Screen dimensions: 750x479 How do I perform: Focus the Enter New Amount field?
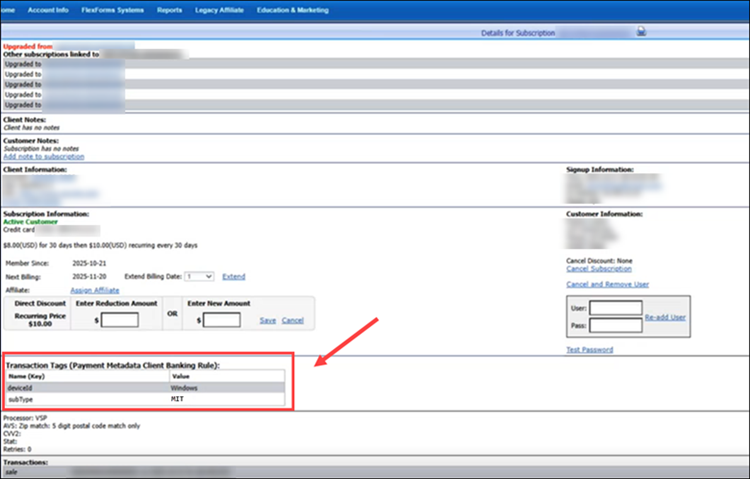[221, 320]
